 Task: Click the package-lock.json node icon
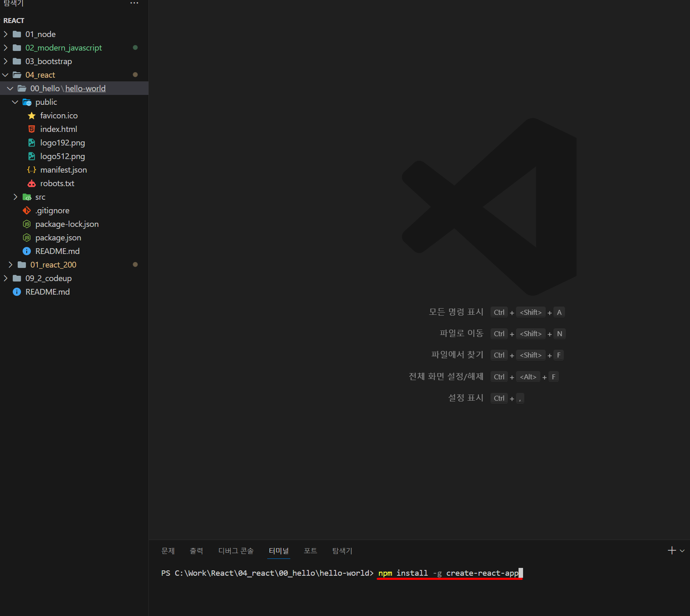point(27,224)
